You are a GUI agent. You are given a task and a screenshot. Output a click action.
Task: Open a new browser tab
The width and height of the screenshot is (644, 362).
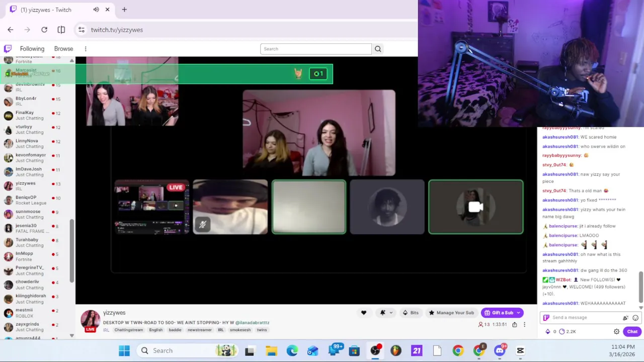click(124, 10)
